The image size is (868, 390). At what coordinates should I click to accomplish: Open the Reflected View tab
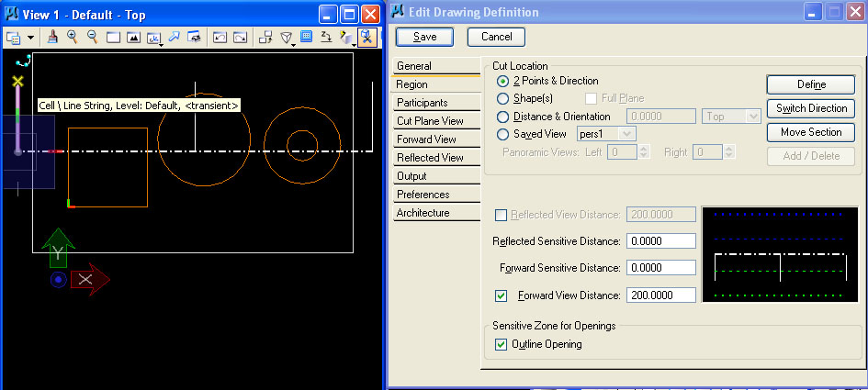click(x=436, y=158)
